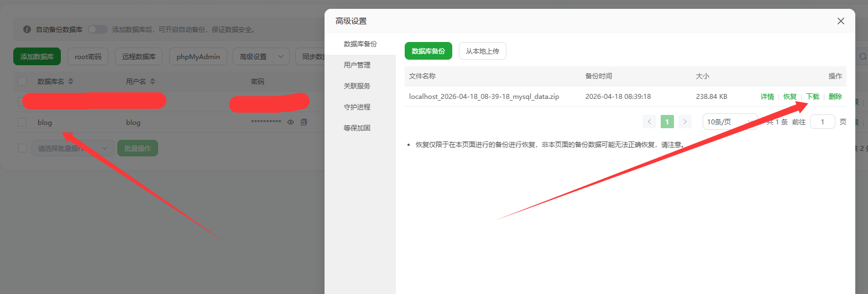Go to previous page of backup list
This screenshot has height=294, width=868.
pos(650,122)
